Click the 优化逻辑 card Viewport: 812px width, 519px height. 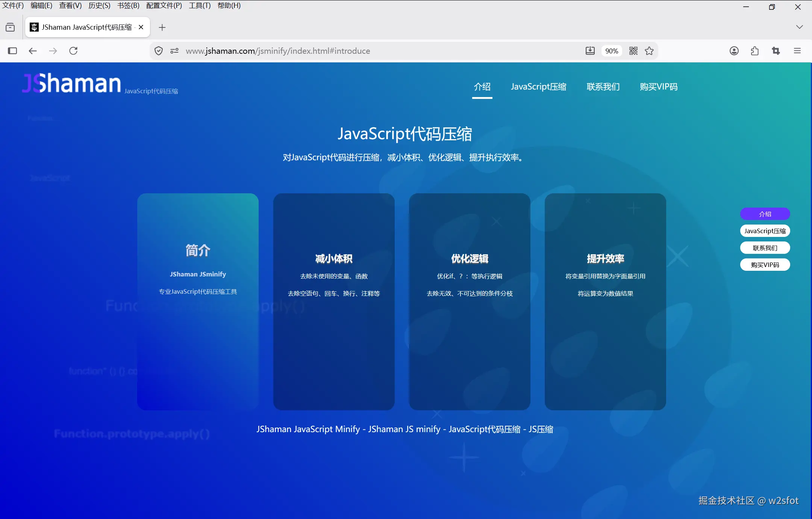tap(470, 302)
